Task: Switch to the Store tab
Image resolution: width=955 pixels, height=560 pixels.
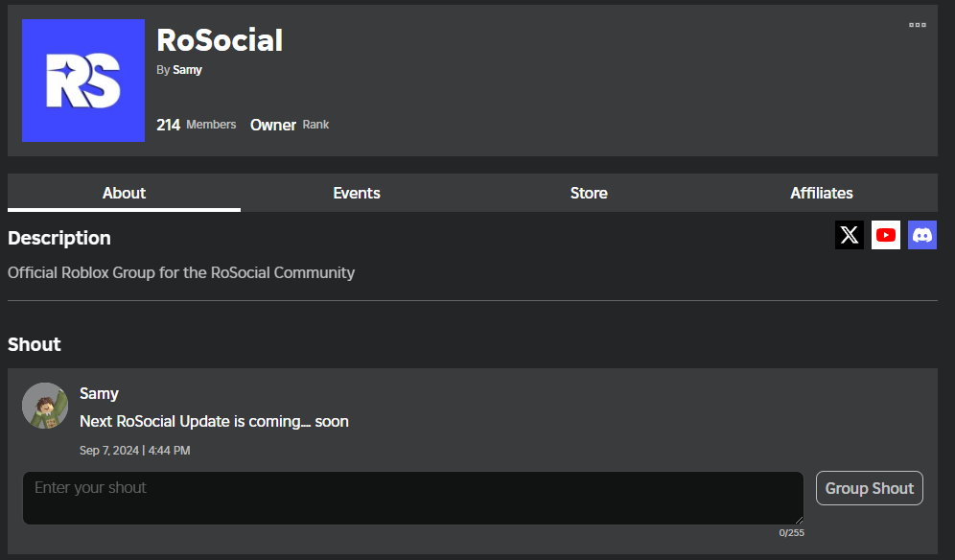Action: (589, 193)
